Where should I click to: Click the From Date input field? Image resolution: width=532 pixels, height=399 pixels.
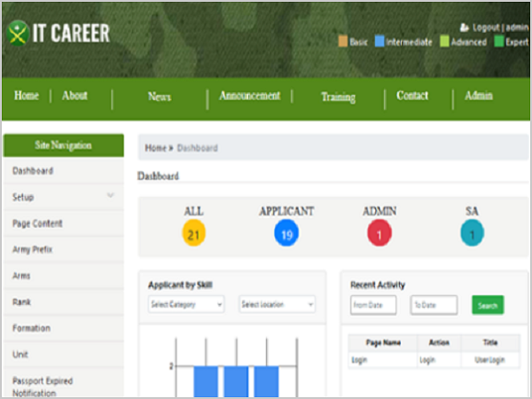coord(373,305)
